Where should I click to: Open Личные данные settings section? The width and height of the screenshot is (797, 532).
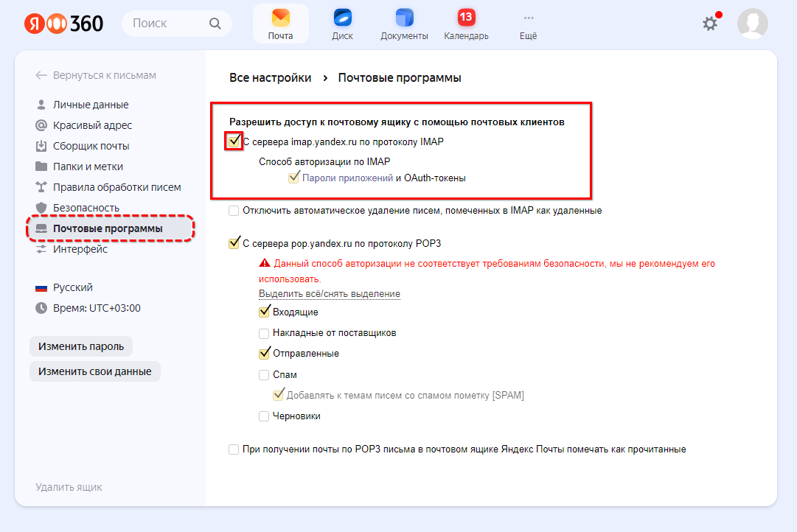pos(91,105)
